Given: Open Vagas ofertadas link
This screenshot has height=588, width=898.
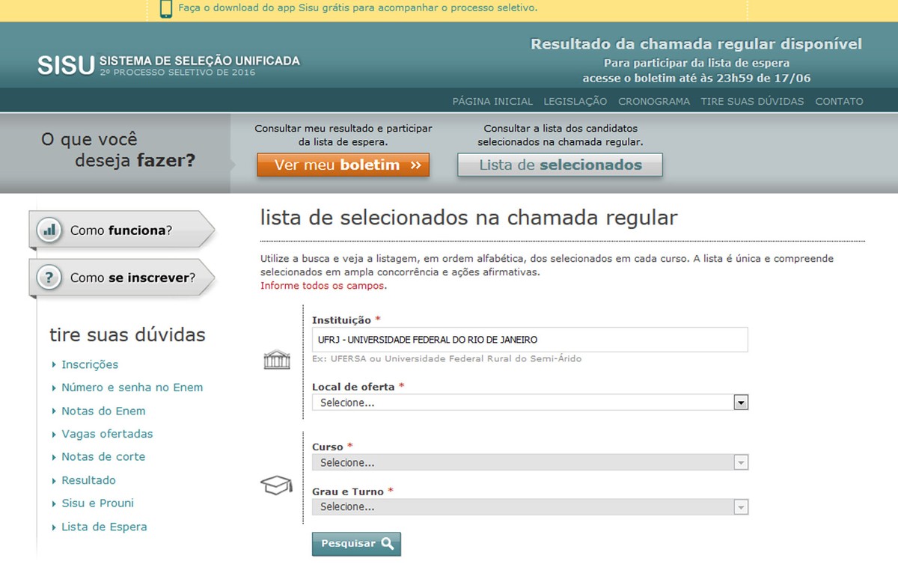Looking at the screenshot, I should click(107, 434).
